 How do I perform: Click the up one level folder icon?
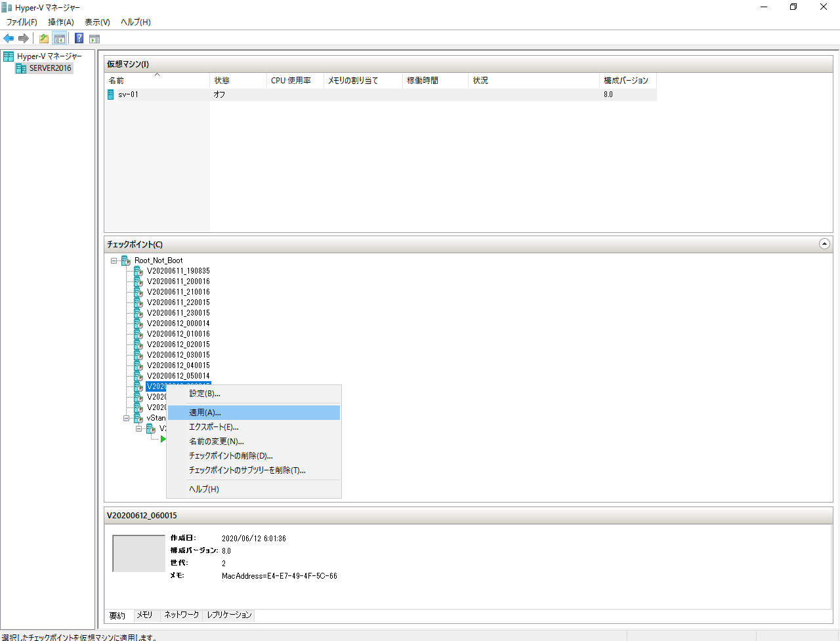pos(43,39)
